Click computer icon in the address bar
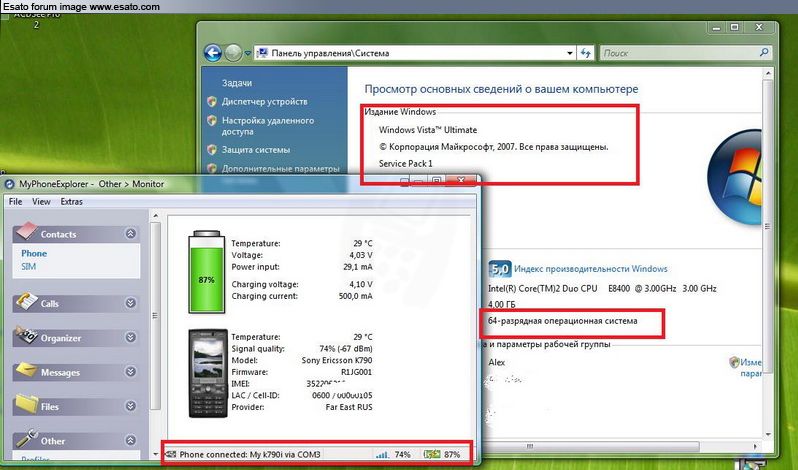The height and width of the screenshot is (470, 798). (262, 53)
